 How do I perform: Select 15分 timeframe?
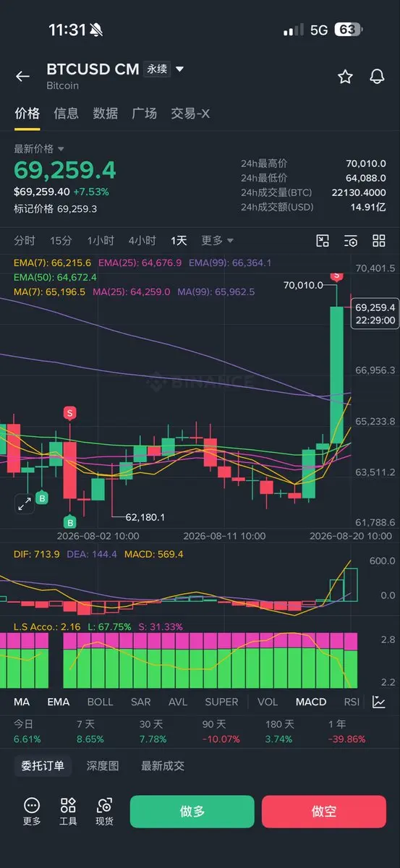(x=61, y=240)
